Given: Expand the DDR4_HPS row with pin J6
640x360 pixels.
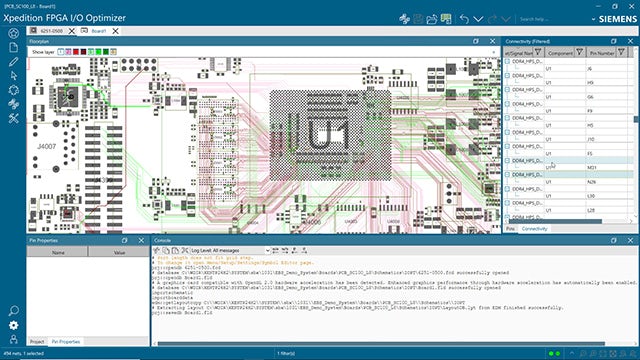Looking at the screenshot, I should click(x=507, y=61).
